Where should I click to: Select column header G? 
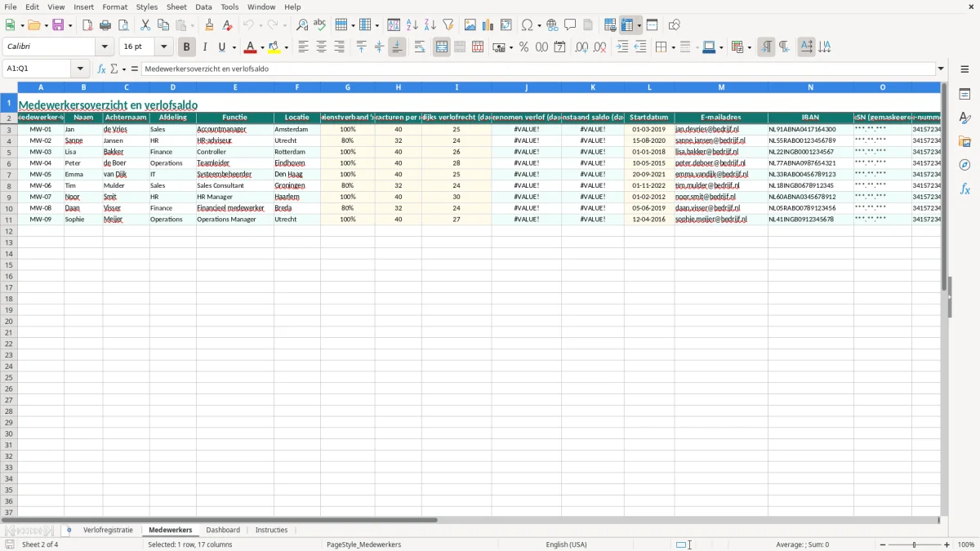point(348,87)
